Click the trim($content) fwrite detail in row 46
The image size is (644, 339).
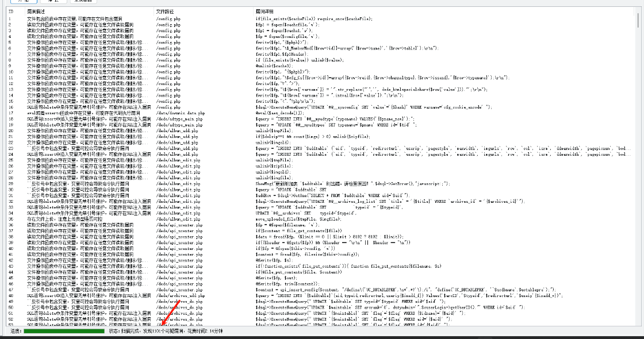click(x=287, y=284)
